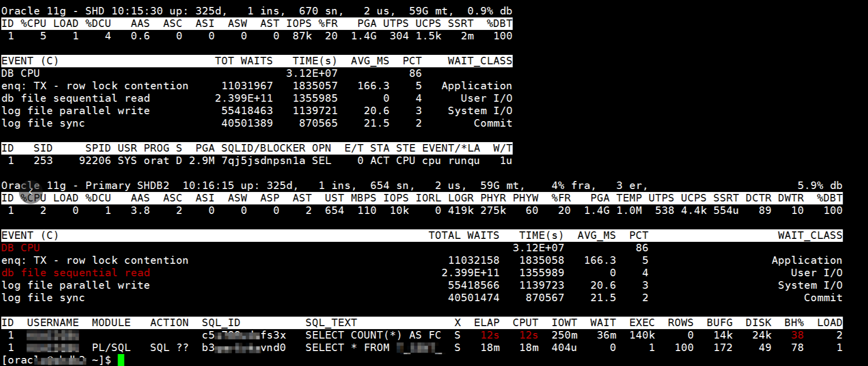
Task: Select UCPS value 4.4k
Action: 694,210
